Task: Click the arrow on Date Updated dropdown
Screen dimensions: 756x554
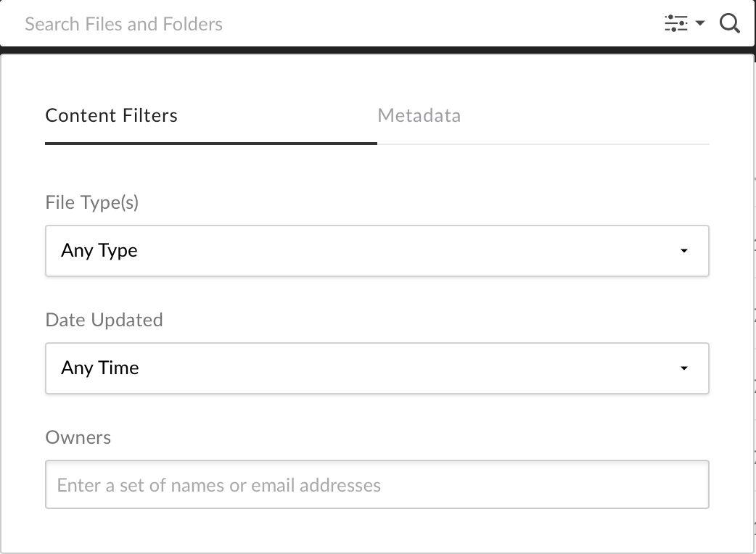Action: (683, 368)
